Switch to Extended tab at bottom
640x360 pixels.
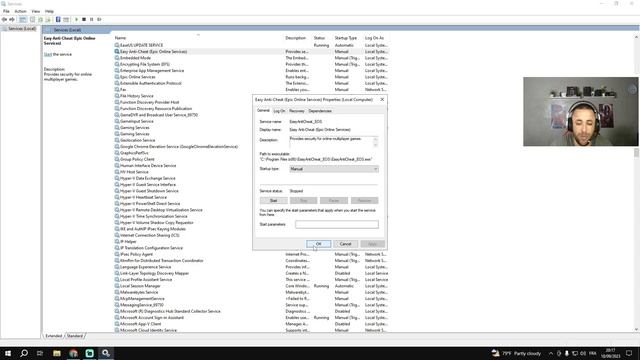[x=53, y=336]
